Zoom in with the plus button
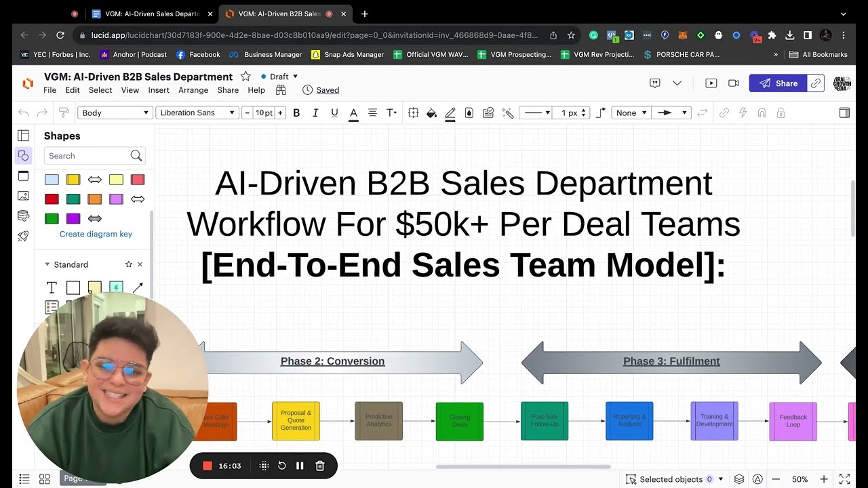 click(x=823, y=479)
